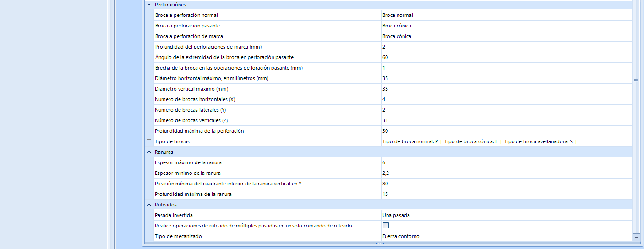Select 'Espesor máximo de la ranura' label
The image size is (644, 249).
tap(189, 162)
